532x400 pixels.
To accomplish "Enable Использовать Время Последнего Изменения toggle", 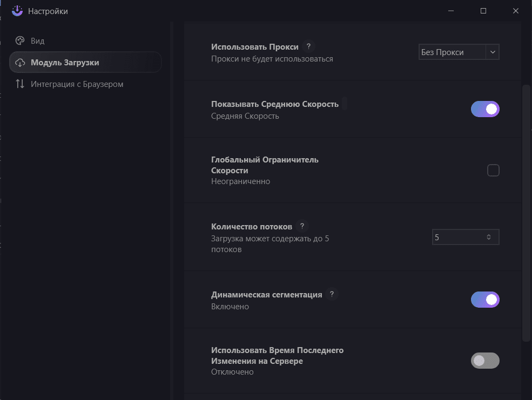I will click(485, 361).
